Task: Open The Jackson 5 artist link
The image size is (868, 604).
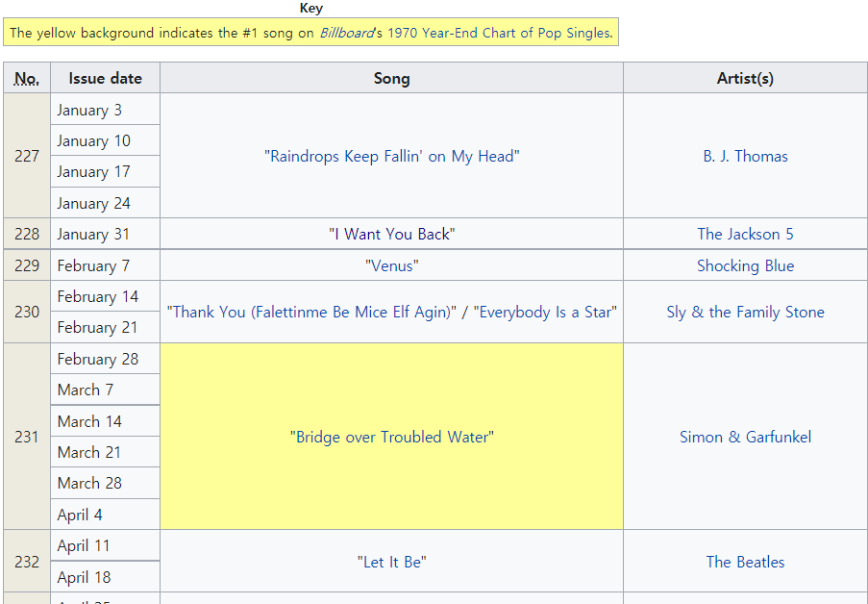Action: [x=745, y=234]
